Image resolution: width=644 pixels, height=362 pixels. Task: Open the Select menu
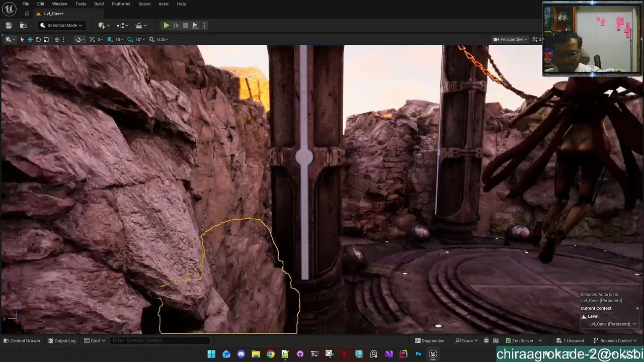pyautogui.click(x=144, y=4)
